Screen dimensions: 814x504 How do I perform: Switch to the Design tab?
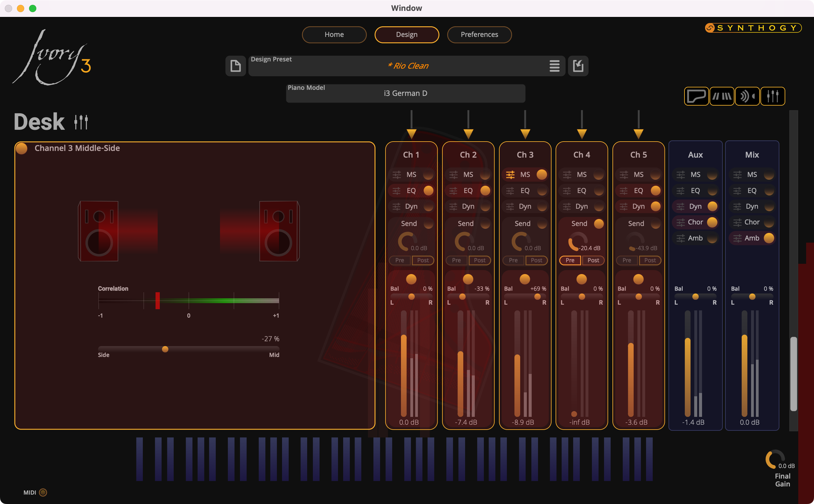pyautogui.click(x=407, y=35)
